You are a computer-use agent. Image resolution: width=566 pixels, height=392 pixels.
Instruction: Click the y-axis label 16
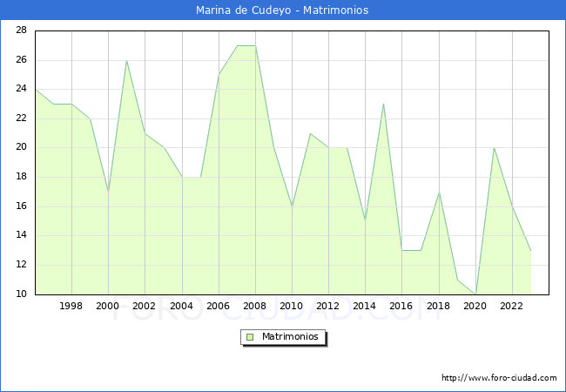coord(21,206)
